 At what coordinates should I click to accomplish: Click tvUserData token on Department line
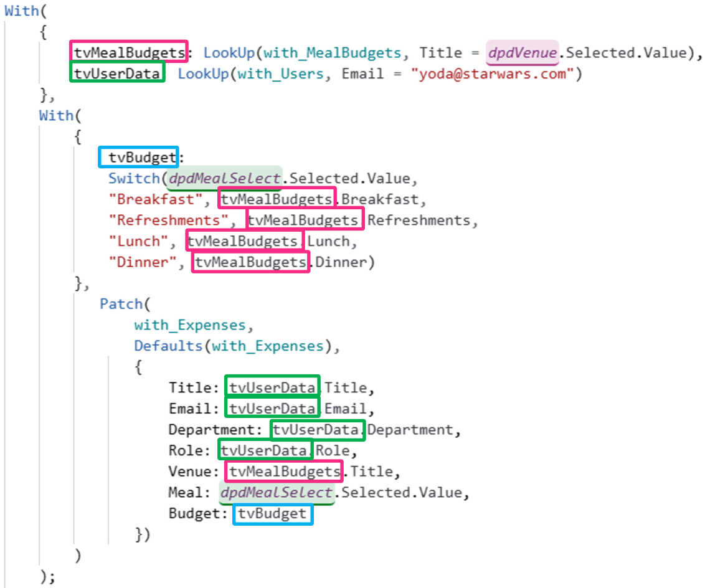point(317,430)
